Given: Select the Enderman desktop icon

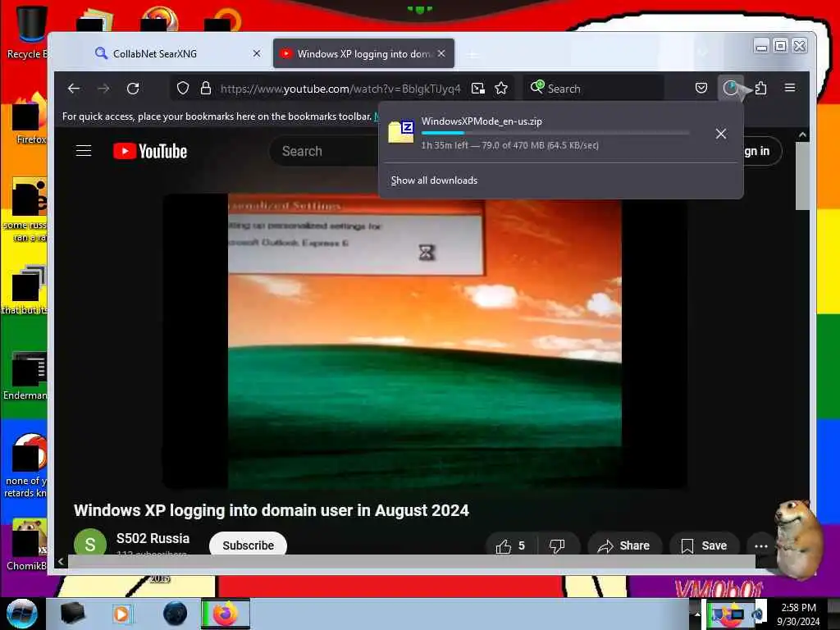Looking at the screenshot, I should tap(25, 375).
